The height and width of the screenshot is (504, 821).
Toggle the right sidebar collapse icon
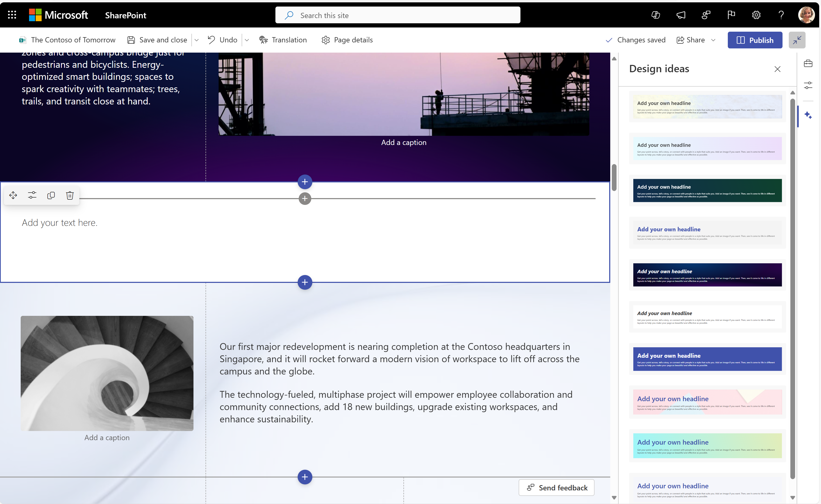pyautogui.click(x=797, y=40)
